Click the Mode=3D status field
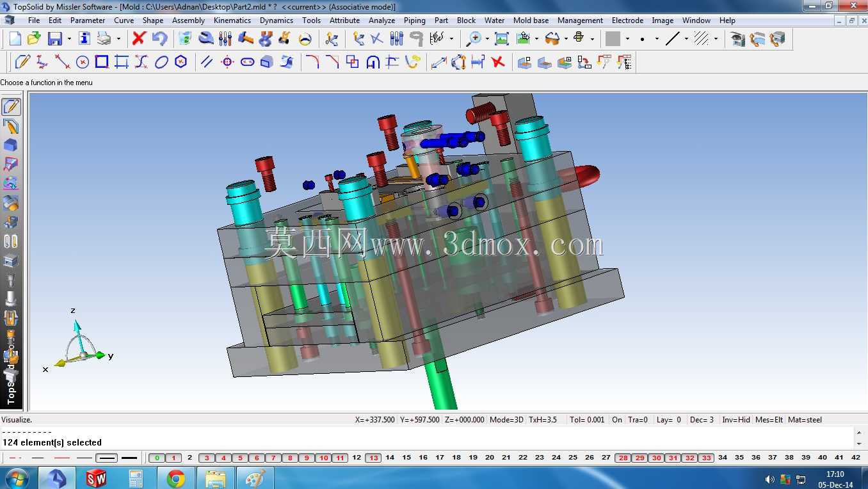 pyautogui.click(x=506, y=420)
